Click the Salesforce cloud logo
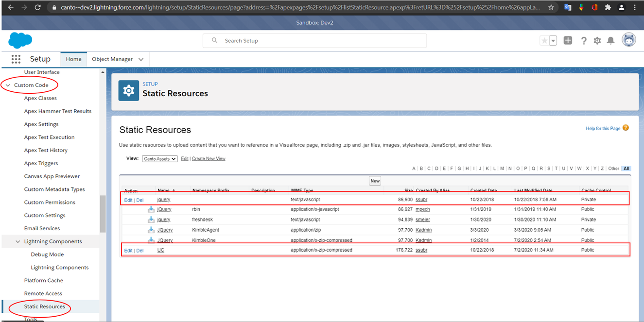This screenshot has height=322, width=644. pos(20,40)
